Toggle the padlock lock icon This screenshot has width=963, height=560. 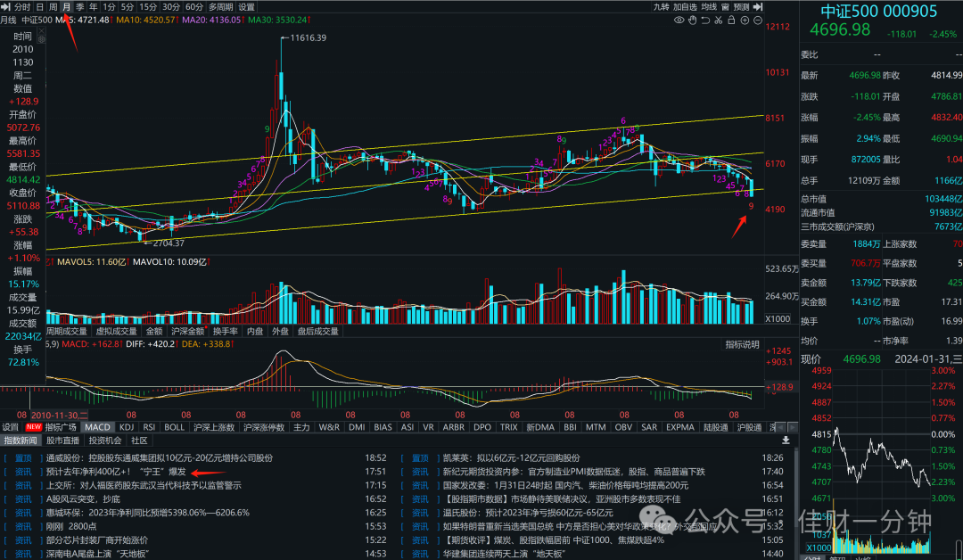(731, 21)
